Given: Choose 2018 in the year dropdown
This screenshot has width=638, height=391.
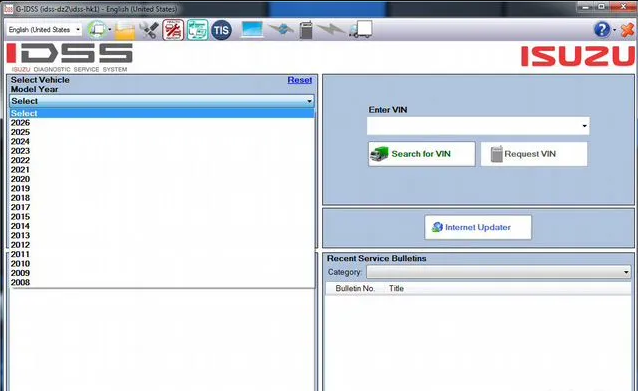Looking at the screenshot, I should pos(162,197).
